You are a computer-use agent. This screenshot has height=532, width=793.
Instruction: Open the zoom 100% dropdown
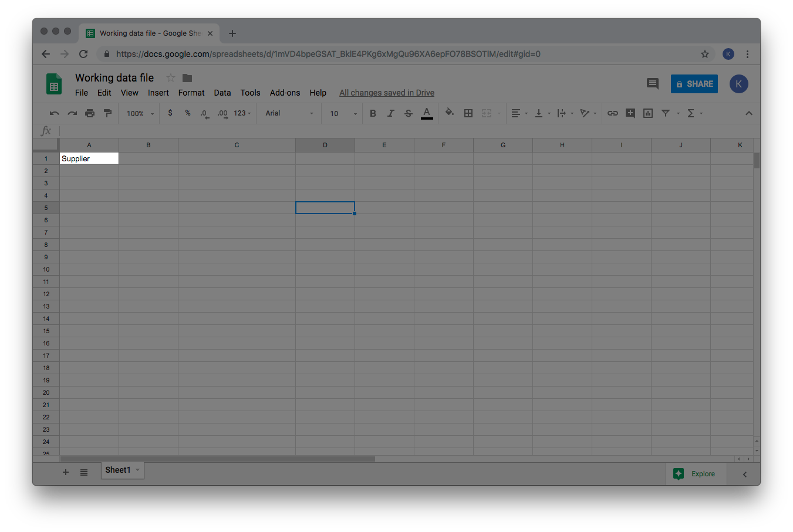(140, 114)
